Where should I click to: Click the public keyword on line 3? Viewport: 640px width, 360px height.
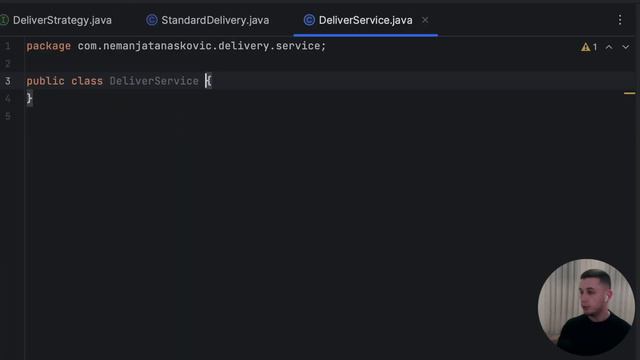coord(45,81)
